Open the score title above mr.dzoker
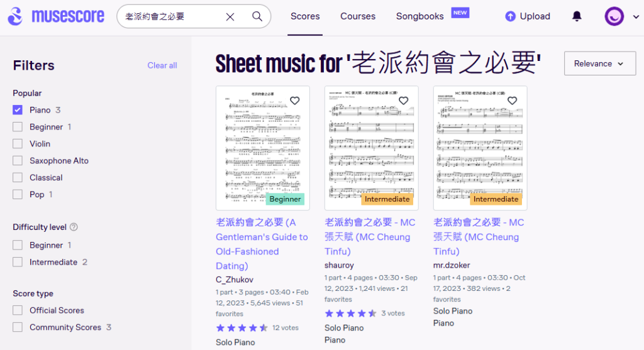Image resolution: width=644 pixels, height=350 pixels. [479, 237]
